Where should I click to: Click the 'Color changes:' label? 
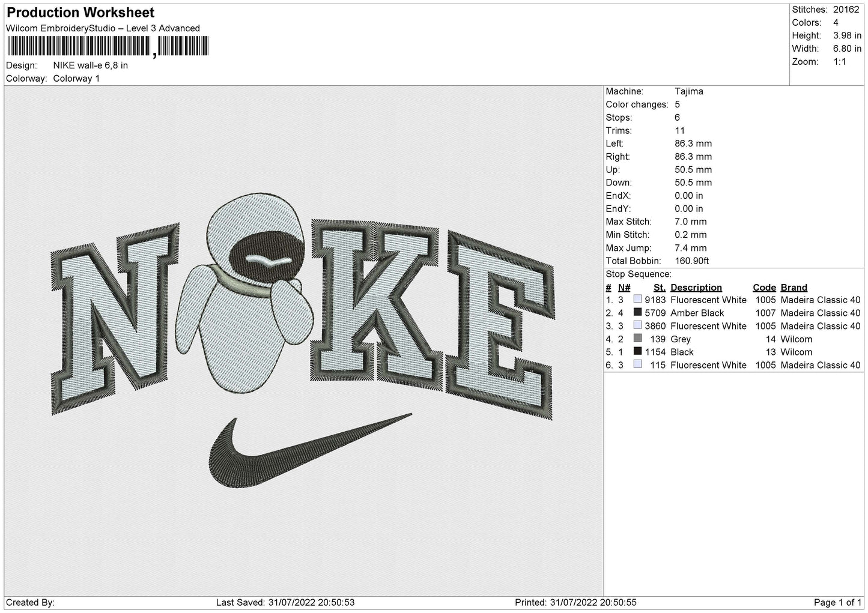[x=637, y=104]
